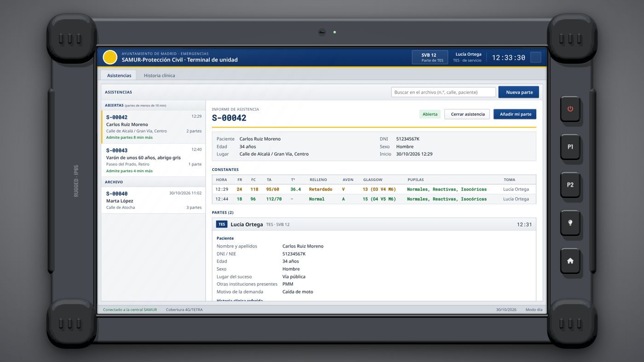Click the blank square button beside the clock
The width and height of the screenshot is (644, 362).
(535, 57)
